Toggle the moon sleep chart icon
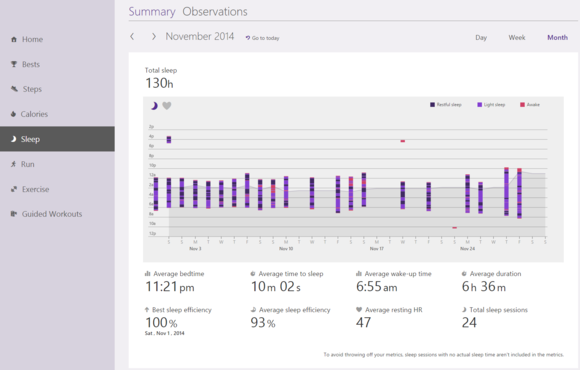The image size is (580, 370). [x=154, y=106]
